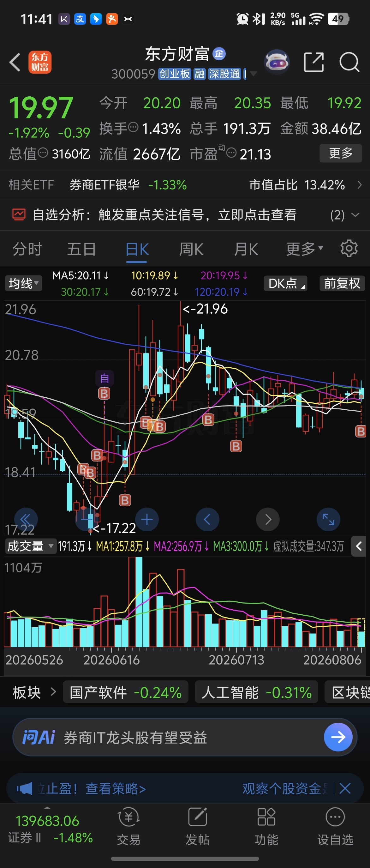370x868 pixels.
Task: Tap the 创业板 tag
Action: pos(174,74)
